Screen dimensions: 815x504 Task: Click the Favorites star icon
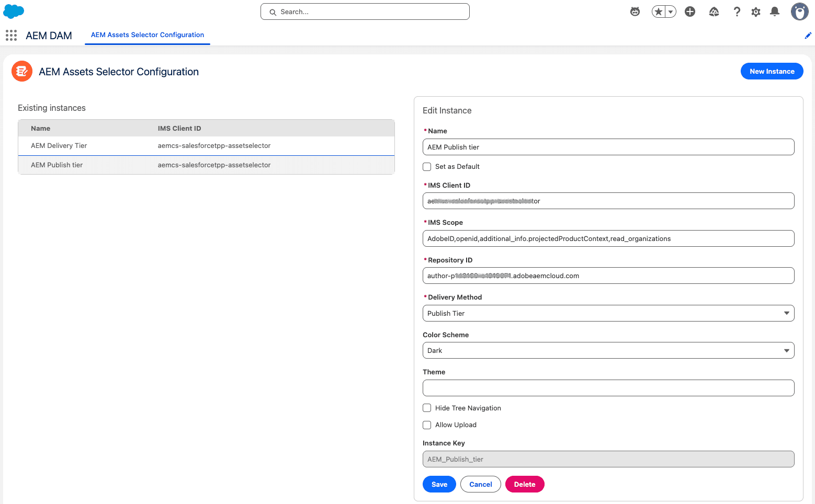click(658, 12)
